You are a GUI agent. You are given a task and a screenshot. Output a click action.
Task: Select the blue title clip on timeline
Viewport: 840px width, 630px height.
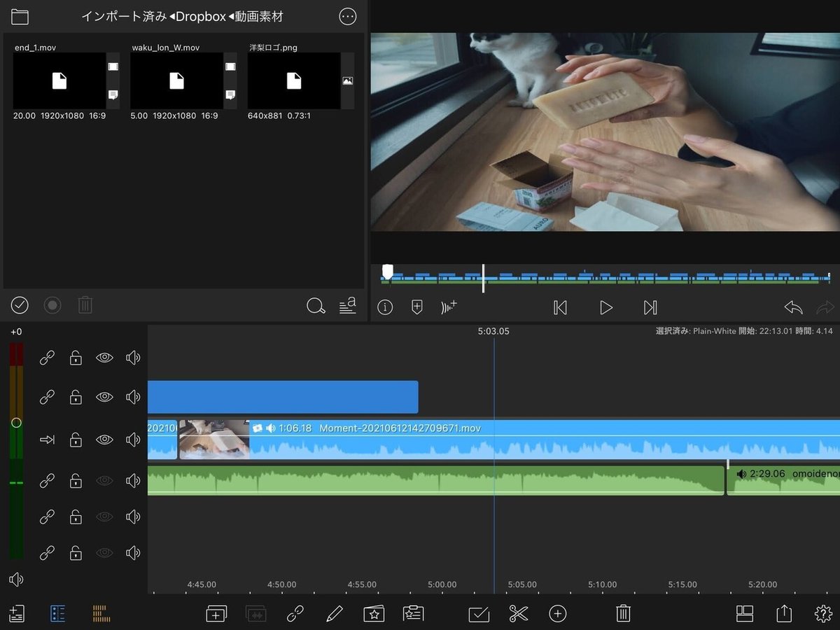(x=283, y=397)
